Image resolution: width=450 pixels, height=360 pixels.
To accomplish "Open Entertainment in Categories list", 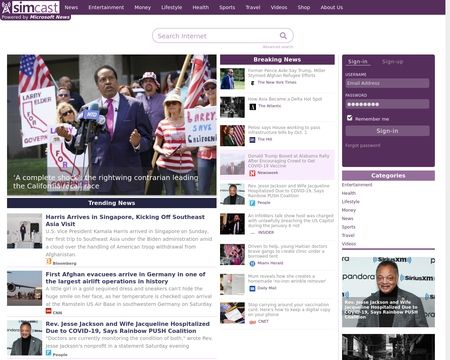I will pyautogui.click(x=357, y=185).
